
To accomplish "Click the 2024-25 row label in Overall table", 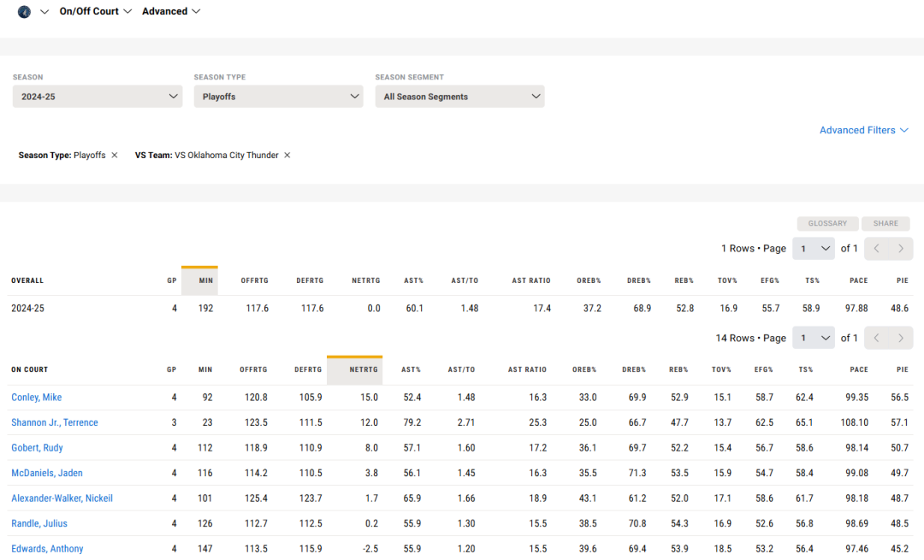I will (27, 309).
